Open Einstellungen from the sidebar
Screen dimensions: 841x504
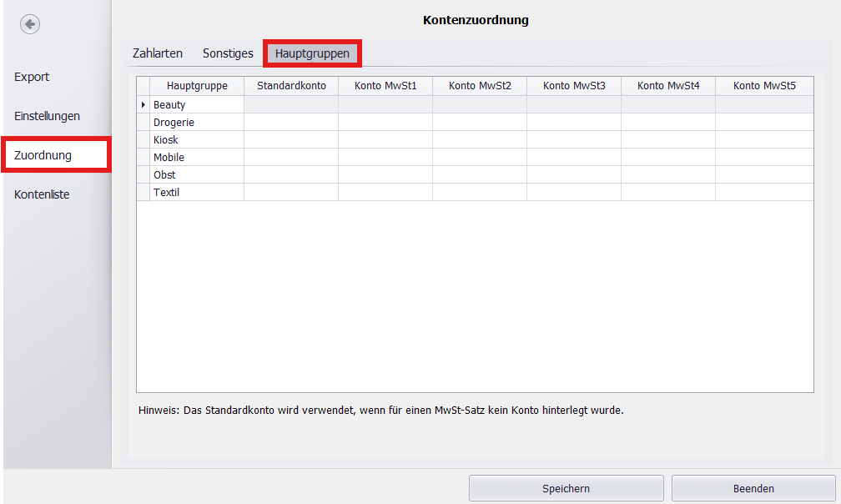coord(46,115)
